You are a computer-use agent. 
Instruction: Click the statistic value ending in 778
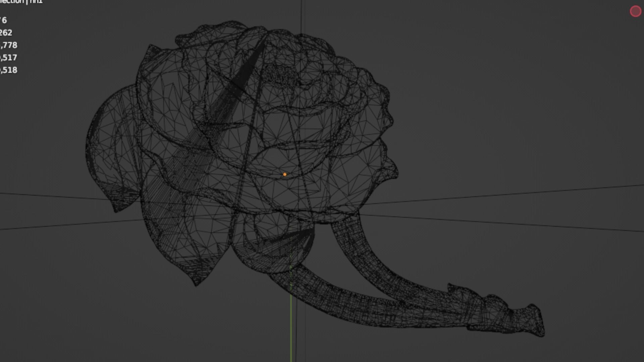tap(9, 45)
